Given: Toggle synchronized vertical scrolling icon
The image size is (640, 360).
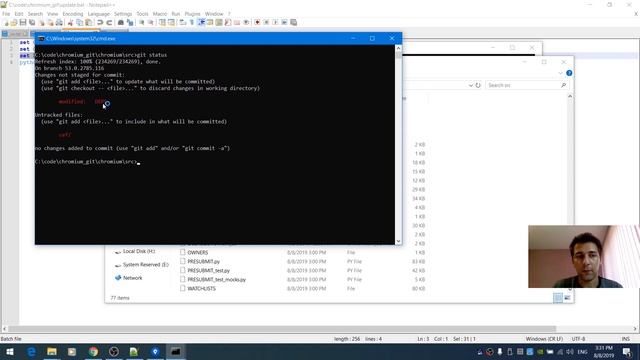Looking at the screenshot, I should [162, 22].
